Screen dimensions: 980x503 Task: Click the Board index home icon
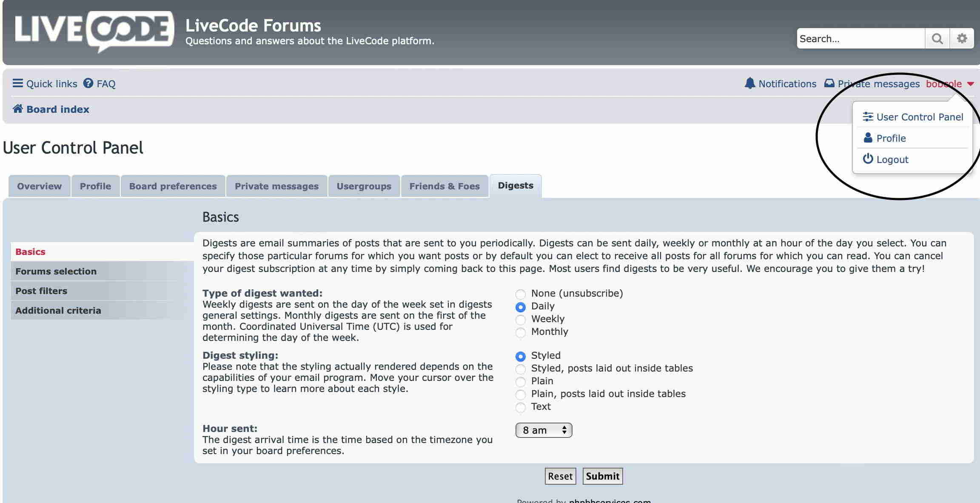pyautogui.click(x=17, y=109)
